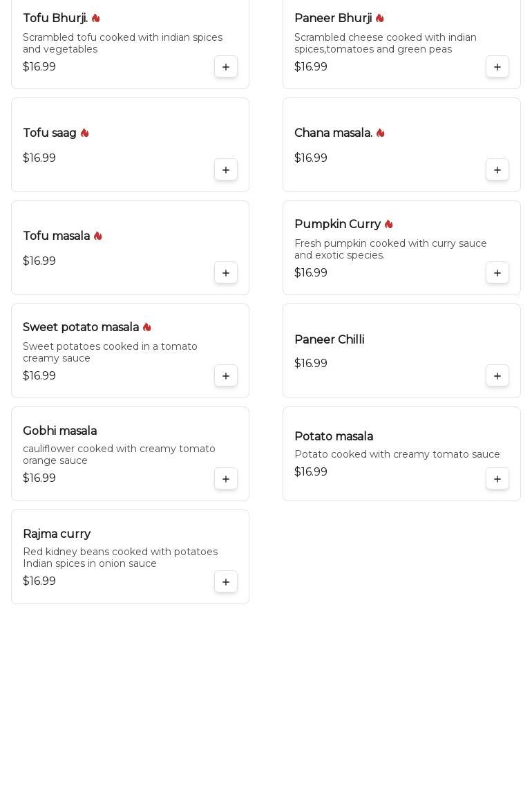Click plus icon for Tofu saag
This screenshot has height=795, width=532.
(x=226, y=170)
